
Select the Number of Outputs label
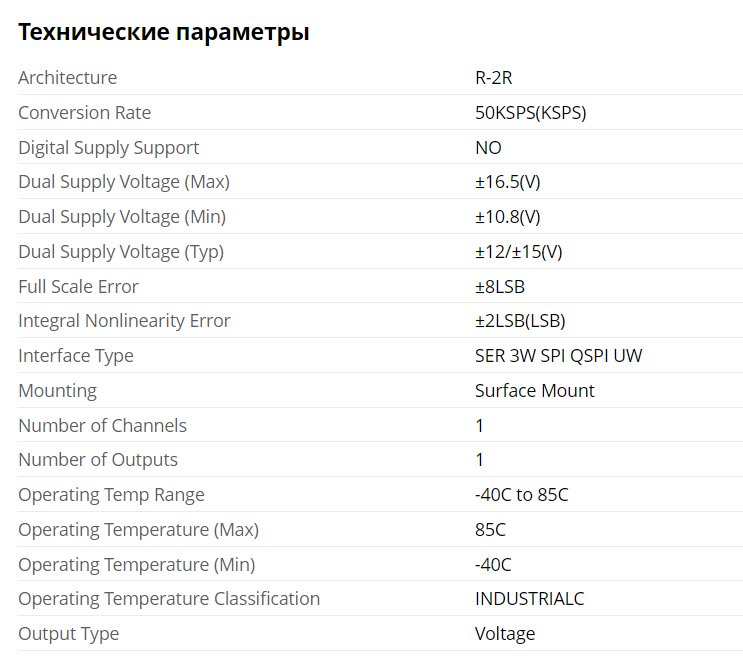point(98,460)
